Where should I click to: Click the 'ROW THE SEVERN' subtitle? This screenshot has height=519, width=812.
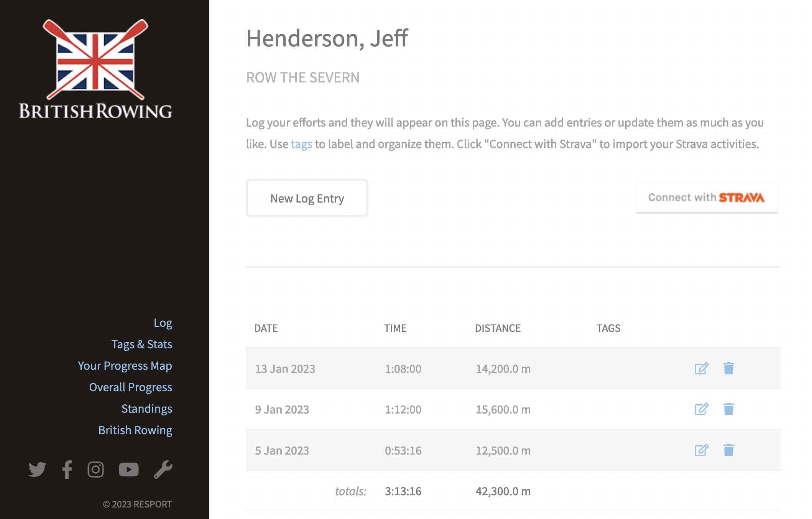(303, 77)
